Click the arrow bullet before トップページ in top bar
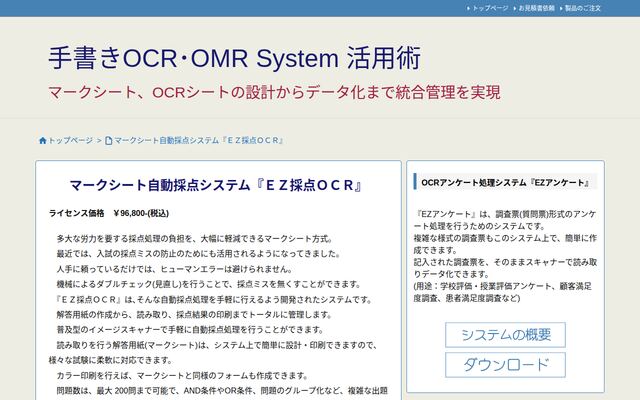The width and height of the screenshot is (640, 400). 469,8
